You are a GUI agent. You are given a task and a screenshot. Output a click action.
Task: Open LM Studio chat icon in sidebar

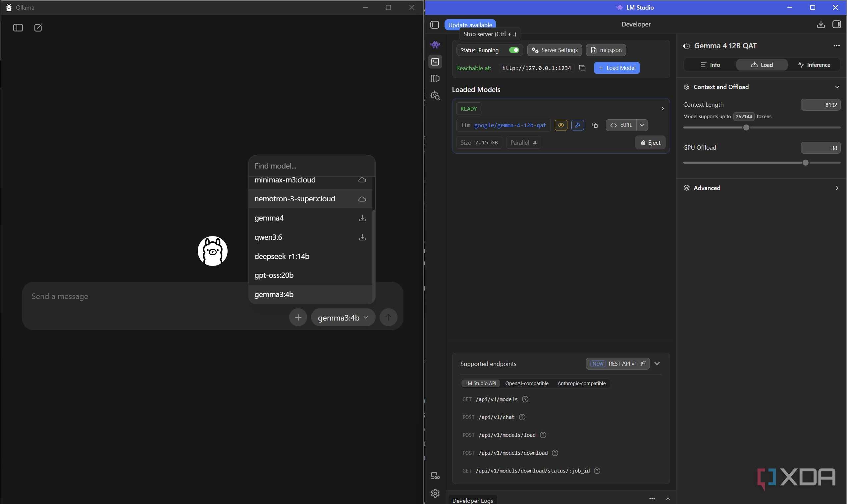point(435,44)
